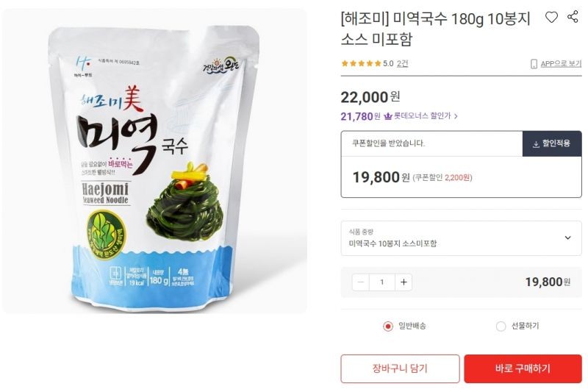Increase quantity with the plus button
This screenshot has width=588, height=392.
point(404,282)
